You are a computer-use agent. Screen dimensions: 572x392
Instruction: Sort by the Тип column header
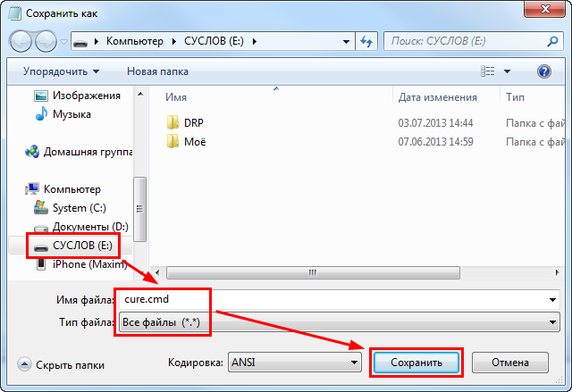pyautogui.click(x=515, y=97)
